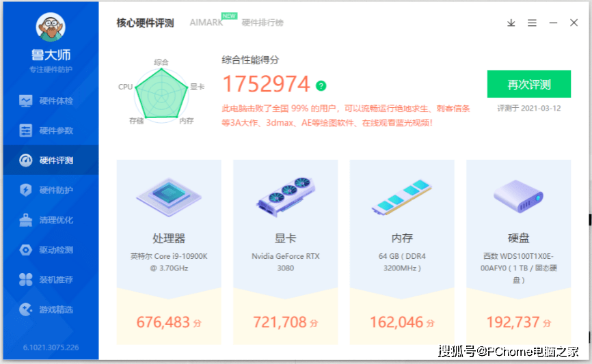Click Nvidia GeForce RTX 3080 text
Viewport: 592px width, 364px height.
(286, 262)
